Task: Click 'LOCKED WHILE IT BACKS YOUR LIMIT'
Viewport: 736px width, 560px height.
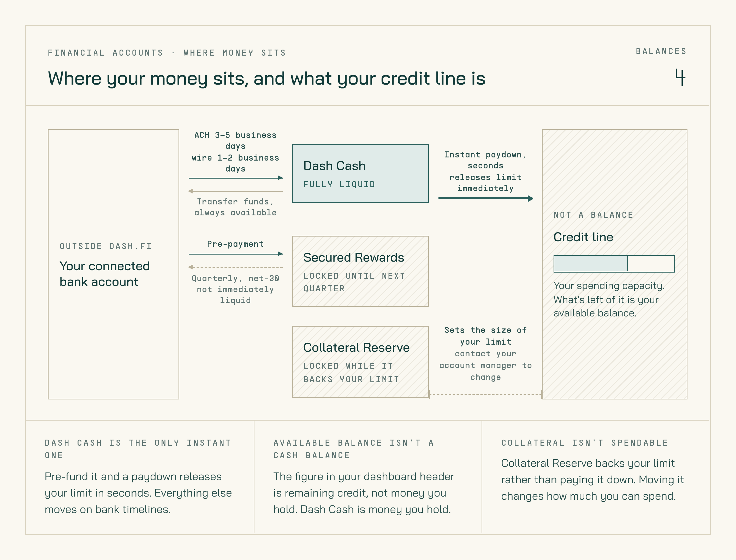Action: pyautogui.click(x=351, y=373)
